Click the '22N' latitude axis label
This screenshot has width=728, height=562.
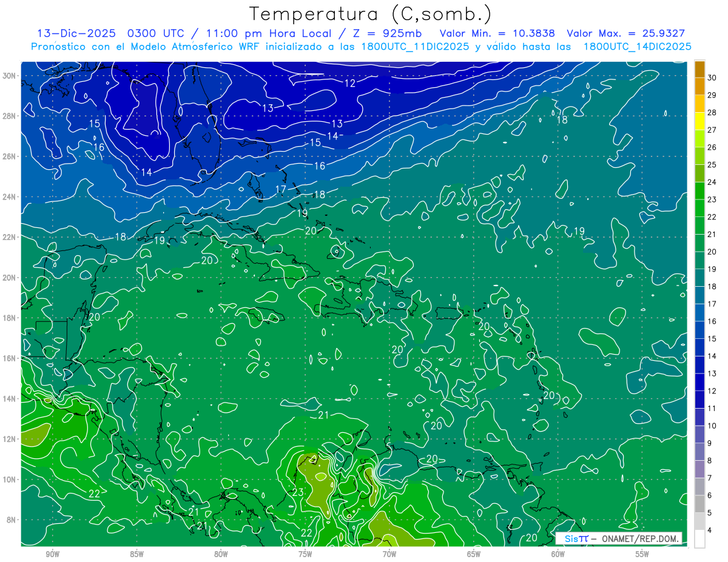pos(9,237)
